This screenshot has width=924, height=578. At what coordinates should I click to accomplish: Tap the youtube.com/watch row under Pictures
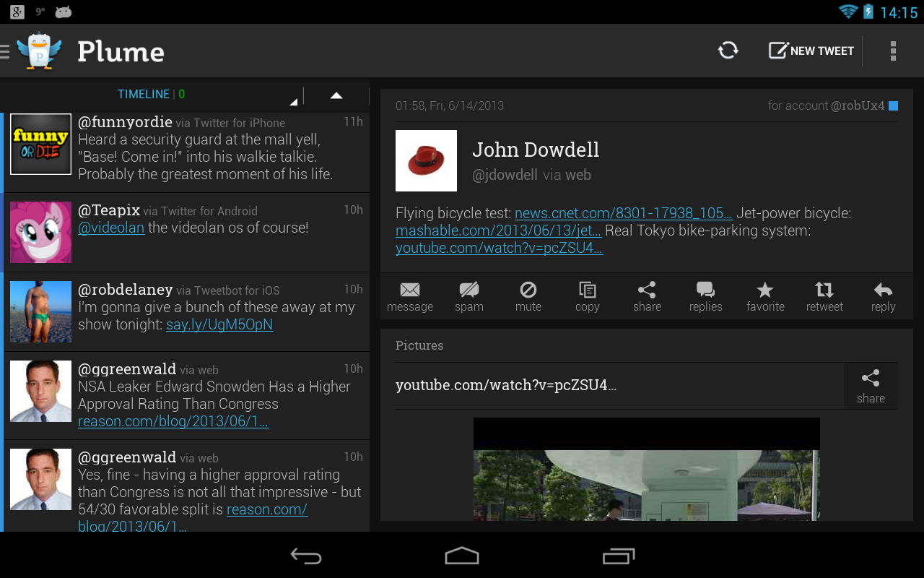coord(619,385)
